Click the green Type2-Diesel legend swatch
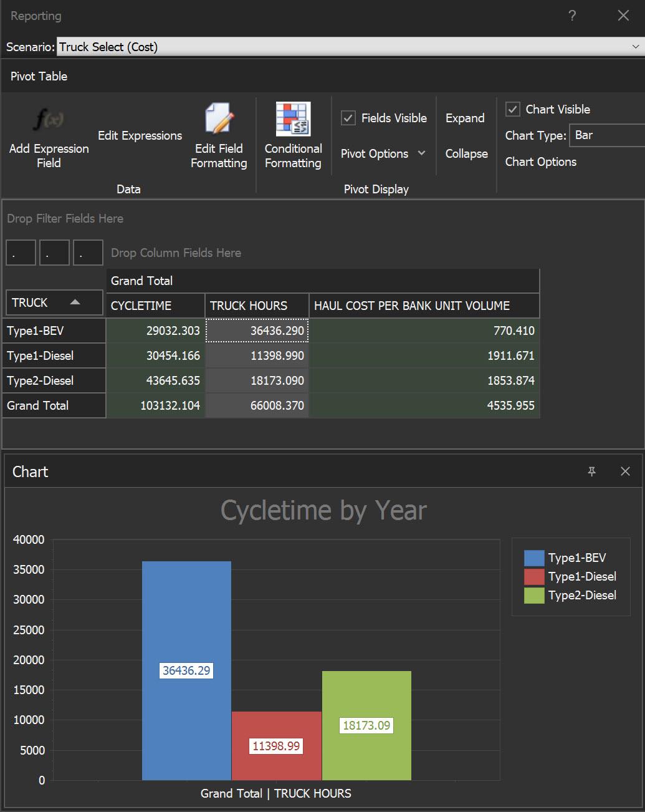Viewport: 645px width, 812px height. pos(534,595)
